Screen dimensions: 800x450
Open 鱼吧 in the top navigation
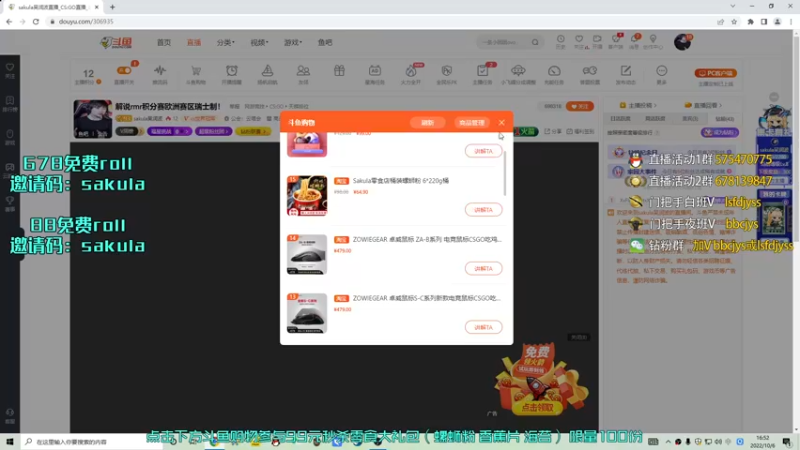[x=325, y=42]
